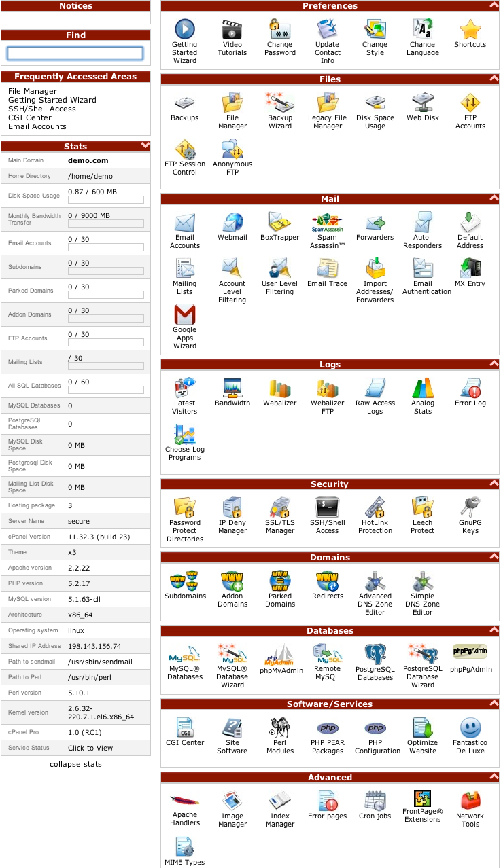Image resolution: width=501 pixels, height=868 pixels.
Task: Collapse the Advanced section arrow
Action: click(x=494, y=776)
